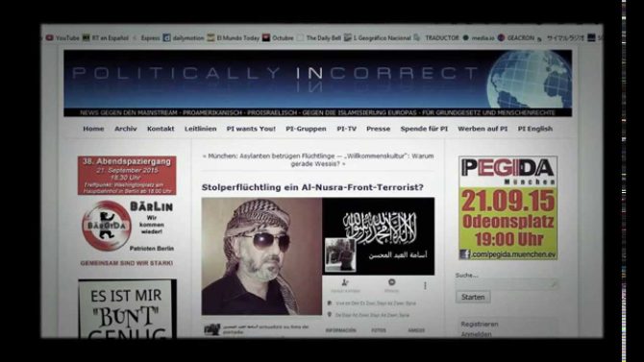644x362 pixels.
Task: Open the PI wants You! page
Action: [251, 129]
